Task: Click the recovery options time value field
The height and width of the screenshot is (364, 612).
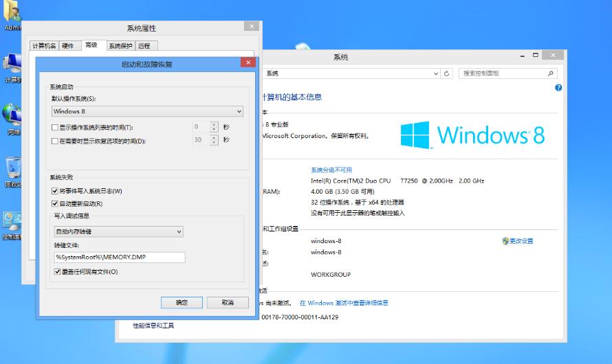Action: (201, 140)
